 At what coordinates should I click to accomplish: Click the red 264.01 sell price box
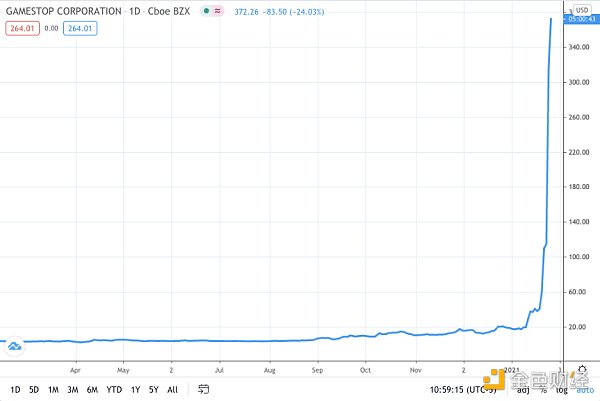click(20, 29)
